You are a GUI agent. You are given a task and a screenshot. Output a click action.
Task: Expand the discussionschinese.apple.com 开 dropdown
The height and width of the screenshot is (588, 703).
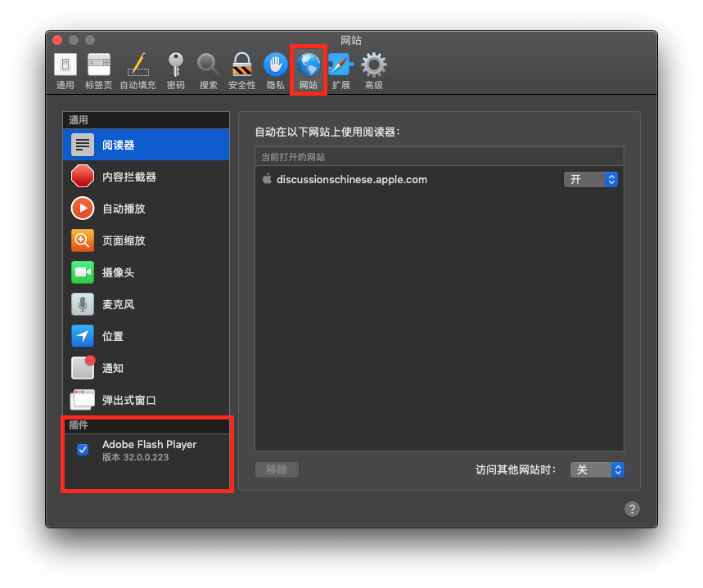[x=590, y=179]
